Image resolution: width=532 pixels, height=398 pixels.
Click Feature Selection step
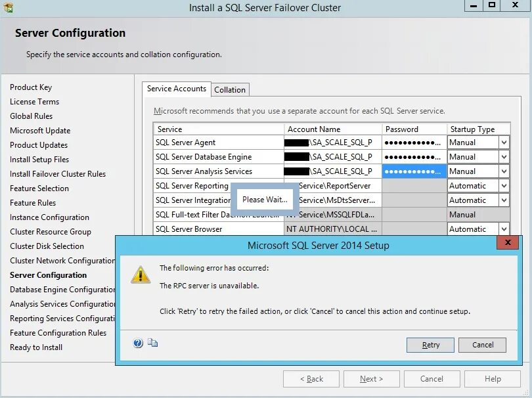39,188
